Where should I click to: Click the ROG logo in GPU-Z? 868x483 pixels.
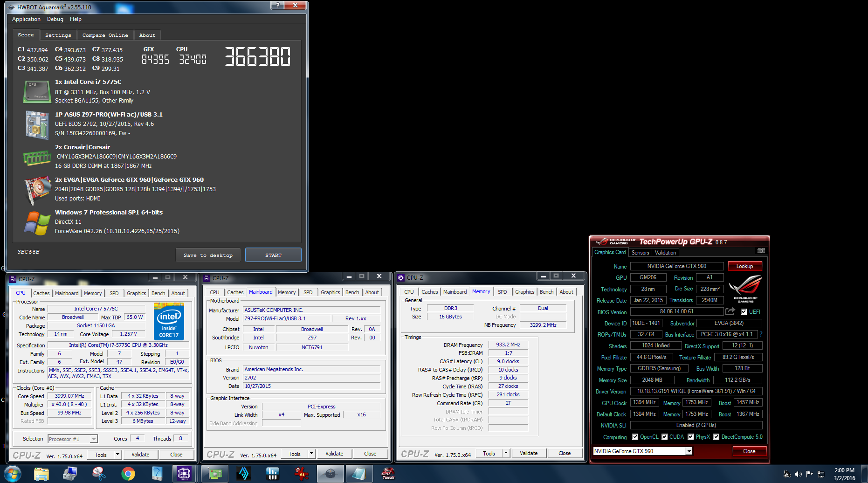point(745,289)
